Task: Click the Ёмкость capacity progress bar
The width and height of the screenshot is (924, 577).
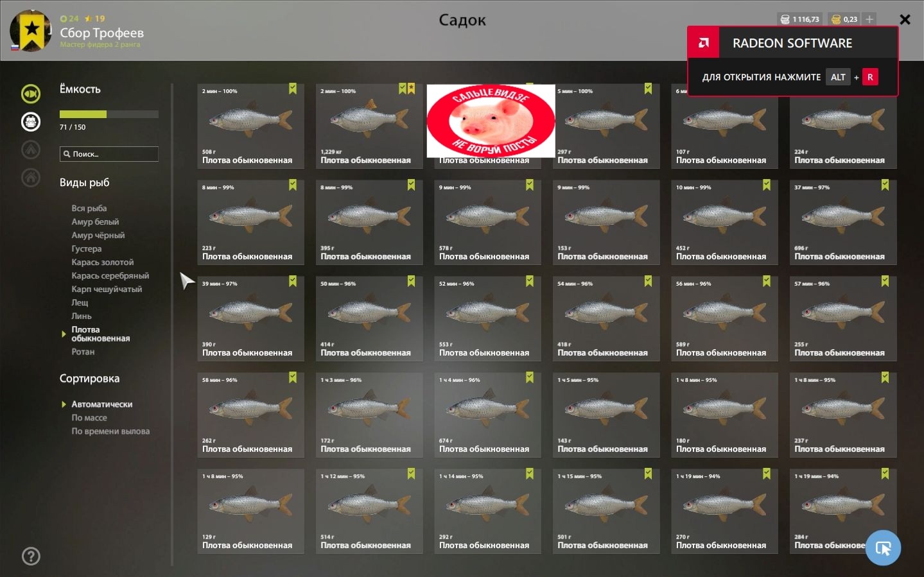Action: (109, 114)
